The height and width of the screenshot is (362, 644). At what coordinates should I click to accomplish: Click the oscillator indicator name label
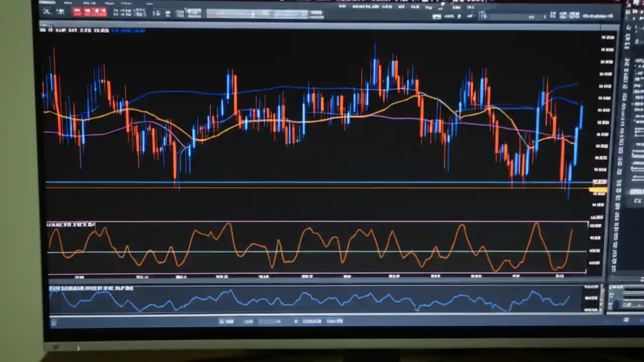pos(70,224)
